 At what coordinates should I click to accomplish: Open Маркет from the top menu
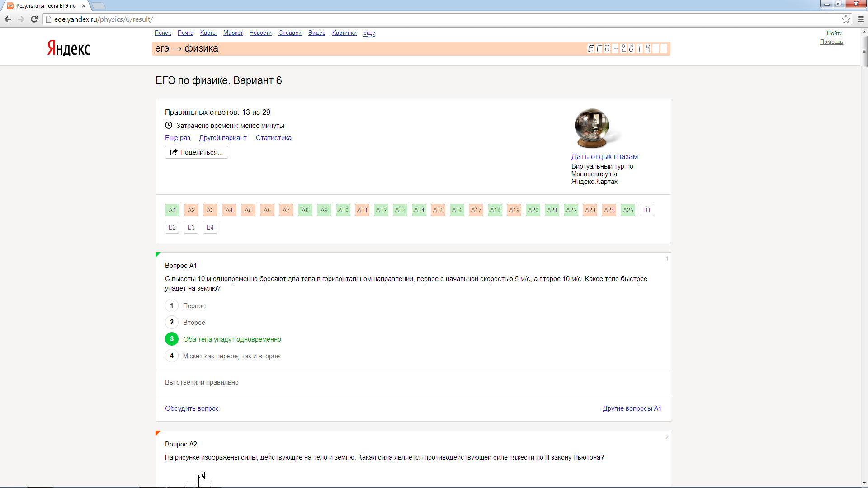pos(233,33)
